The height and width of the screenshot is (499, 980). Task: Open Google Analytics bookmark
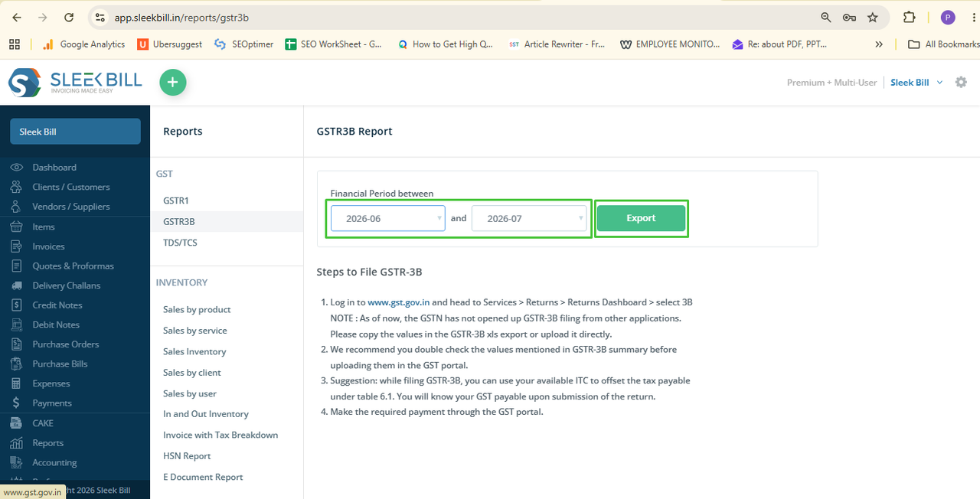click(x=83, y=44)
